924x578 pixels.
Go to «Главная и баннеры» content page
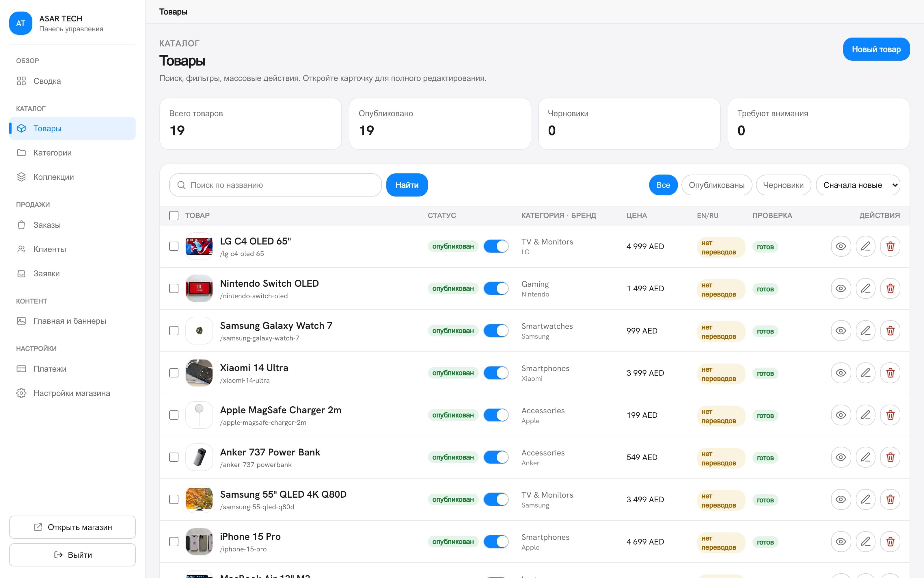pos(72,321)
